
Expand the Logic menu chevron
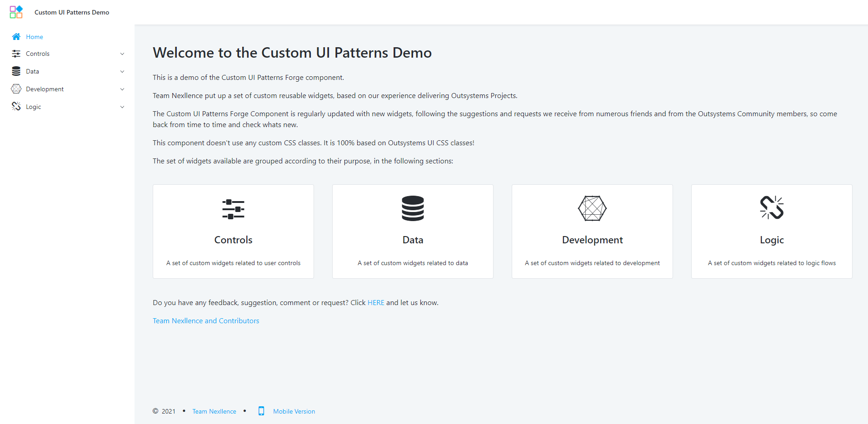coord(122,107)
